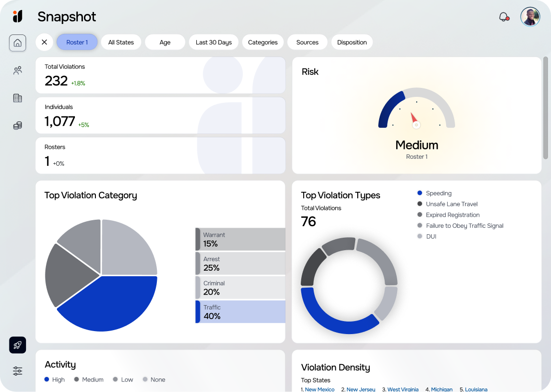The width and height of the screenshot is (551, 392).
Task: Open the sliders settings sidebar icon
Action: [x=17, y=371]
